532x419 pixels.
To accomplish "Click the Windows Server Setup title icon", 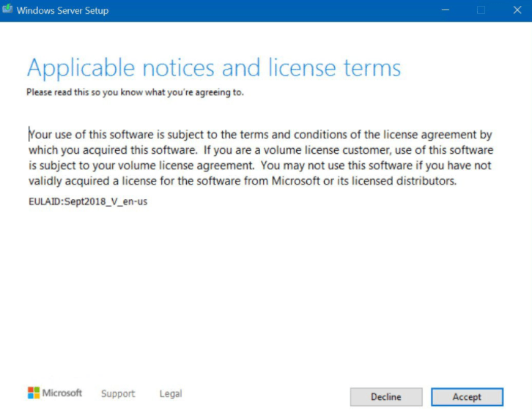I will [7, 10].
